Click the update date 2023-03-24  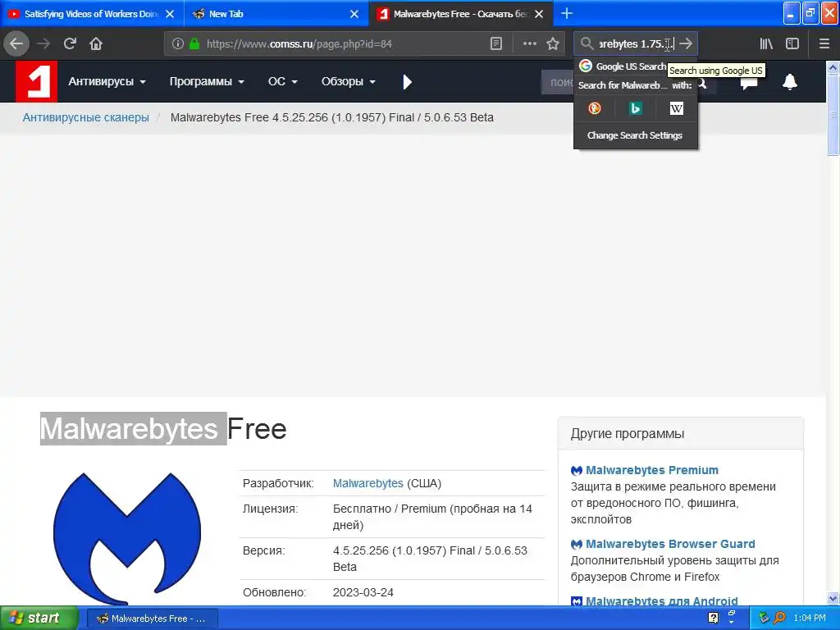pyautogui.click(x=363, y=592)
